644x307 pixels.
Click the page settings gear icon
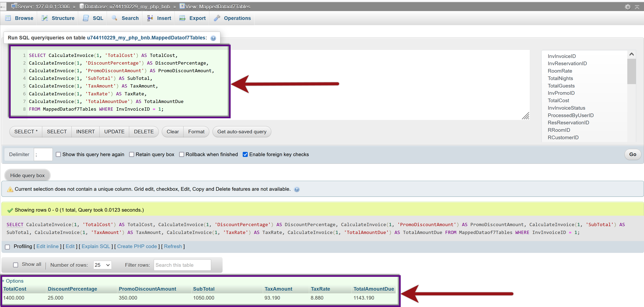[x=627, y=7]
